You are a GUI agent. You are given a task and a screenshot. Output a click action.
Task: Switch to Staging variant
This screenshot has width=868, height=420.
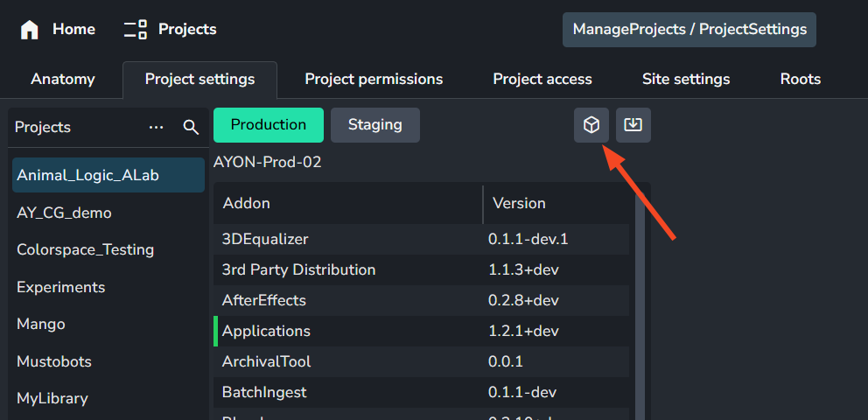(x=375, y=125)
